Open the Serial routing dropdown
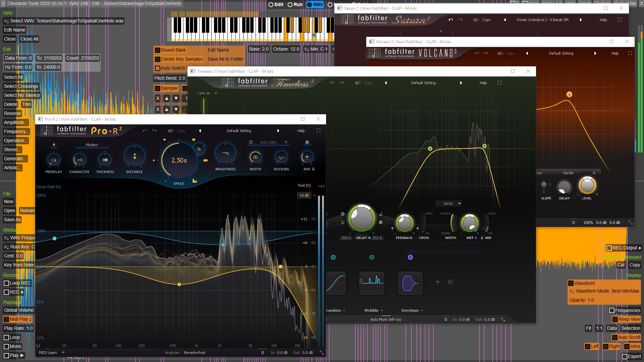This screenshot has width=644, height=362. pos(449,203)
